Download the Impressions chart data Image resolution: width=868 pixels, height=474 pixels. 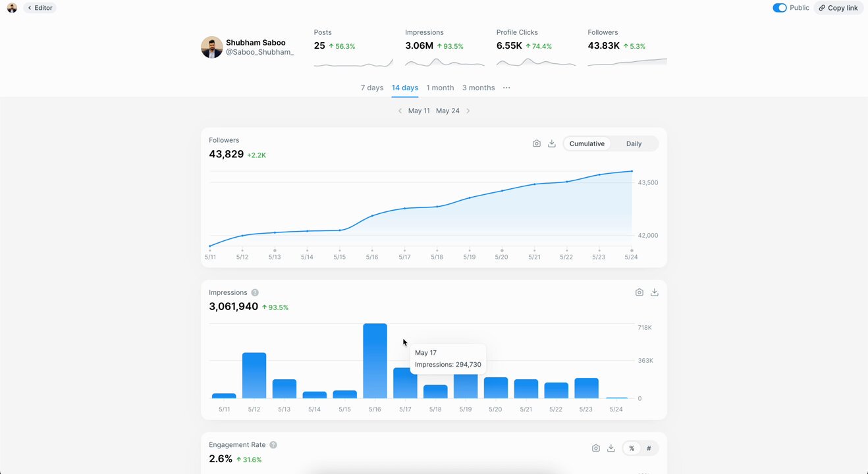(655, 292)
